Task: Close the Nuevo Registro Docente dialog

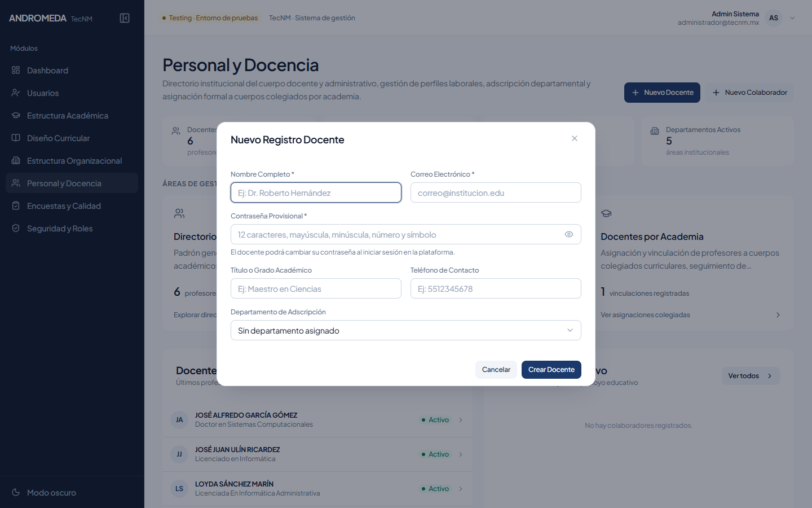Action: (575, 138)
